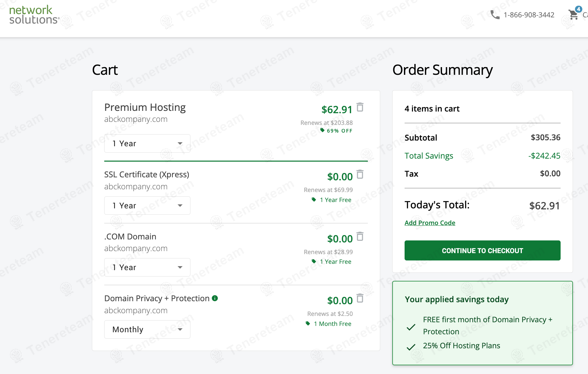Click .COM Domain 1 Year Free tag
This screenshot has height=374, width=588.
click(x=335, y=262)
